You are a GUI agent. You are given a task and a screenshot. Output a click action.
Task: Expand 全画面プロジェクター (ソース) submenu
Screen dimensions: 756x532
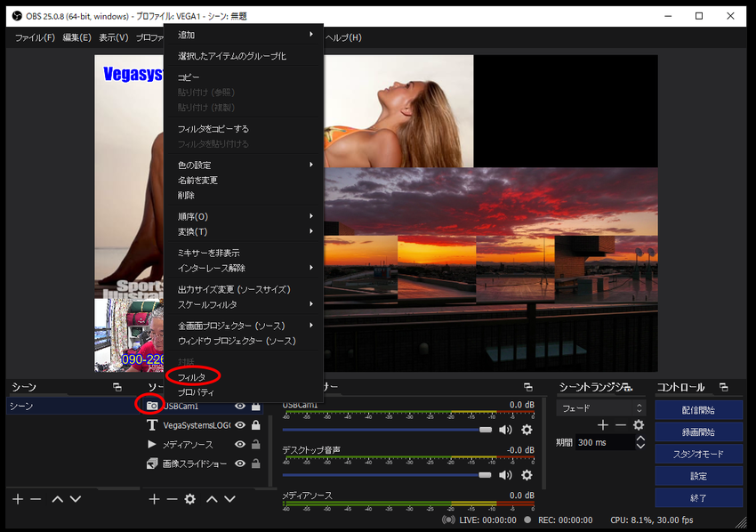pos(244,326)
